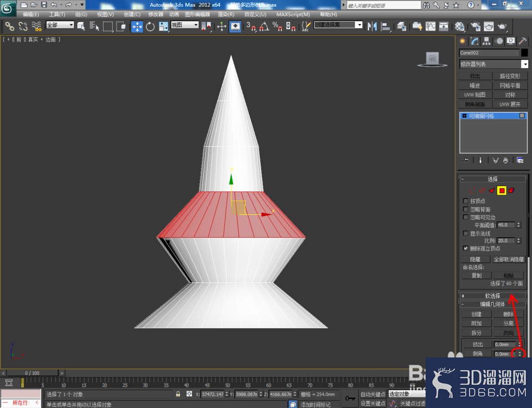Switch to the Hierarchy command panel

(x=487, y=41)
